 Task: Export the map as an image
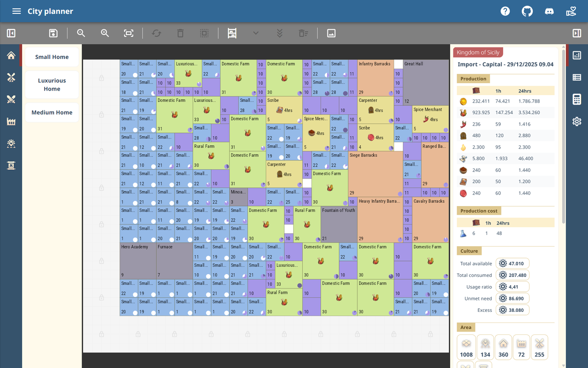tap(331, 33)
